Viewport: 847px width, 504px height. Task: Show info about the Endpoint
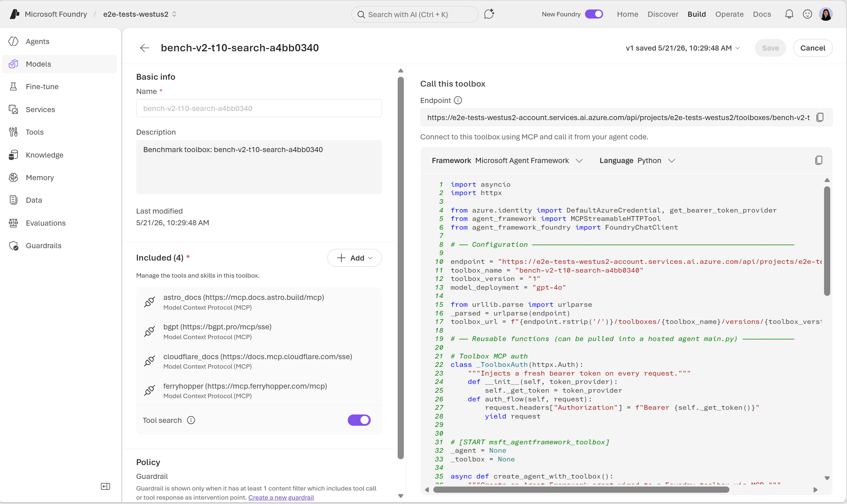tap(458, 100)
